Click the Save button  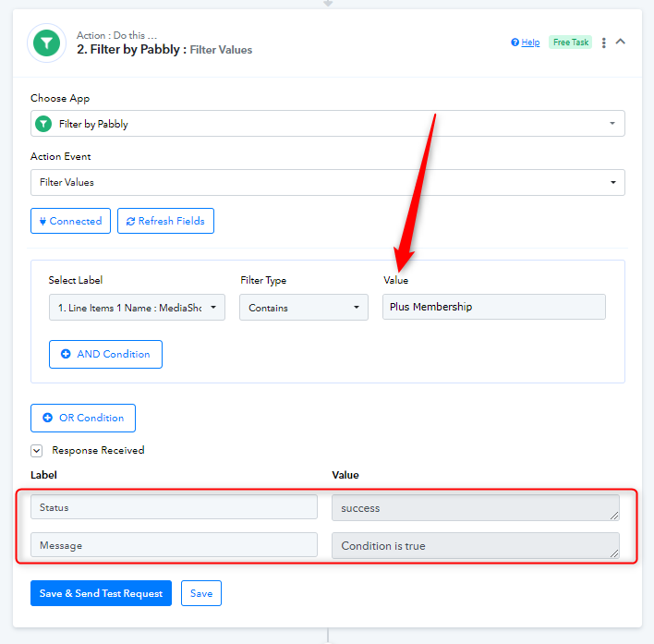[x=201, y=593]
